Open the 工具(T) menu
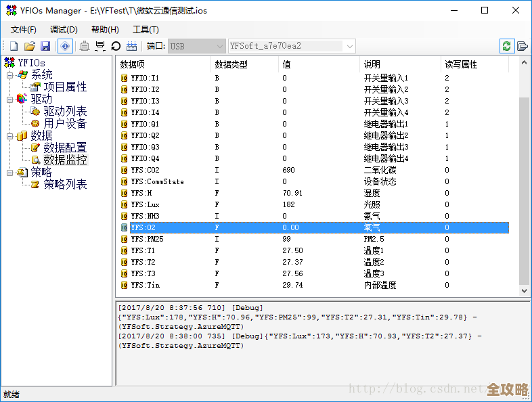The image size is (532, 402). [146, 30]
